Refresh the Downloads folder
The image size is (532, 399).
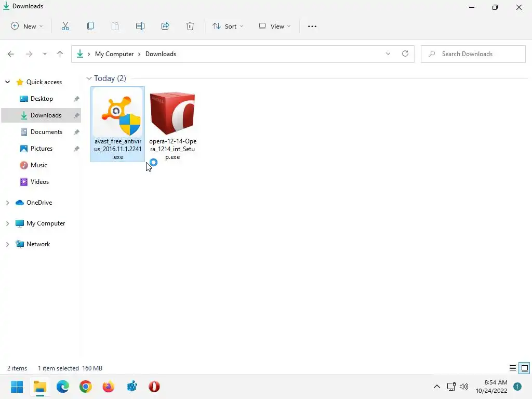coord(405,54)
